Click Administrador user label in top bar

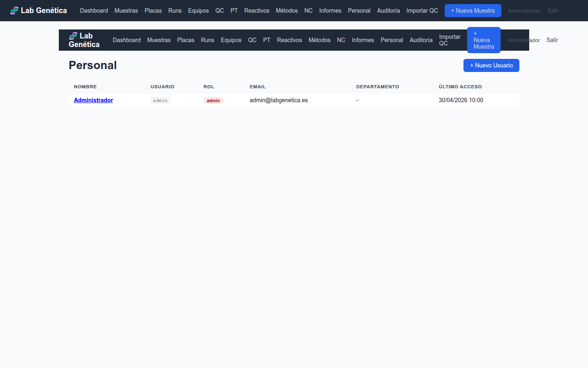coord(524,11)
